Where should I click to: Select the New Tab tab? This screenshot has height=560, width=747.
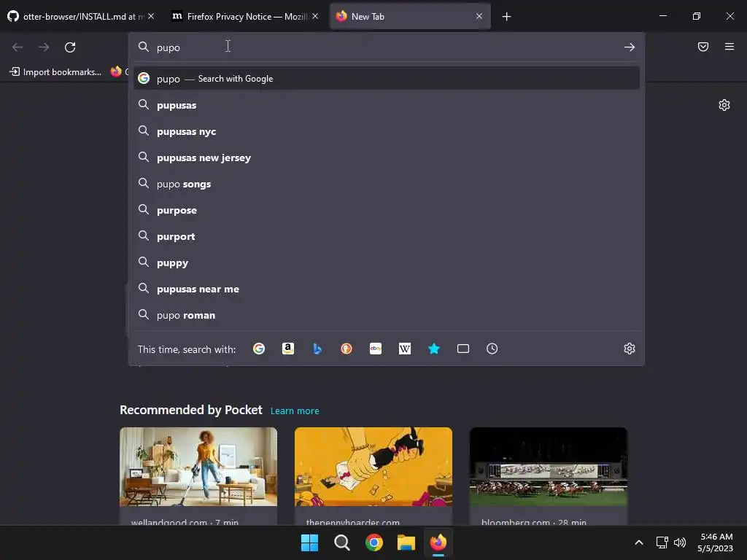(x=410, y=16)
